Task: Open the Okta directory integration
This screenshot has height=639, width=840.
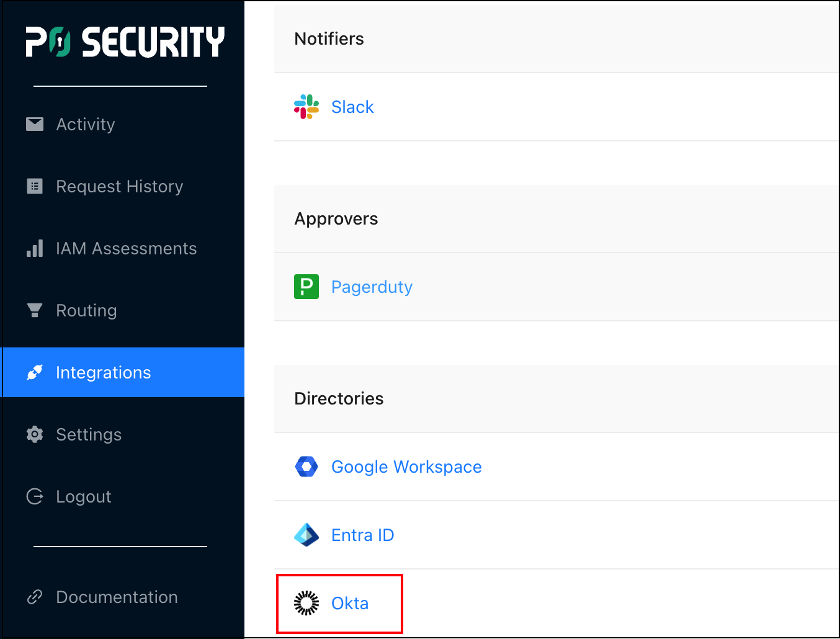Action: pos(350,602)
